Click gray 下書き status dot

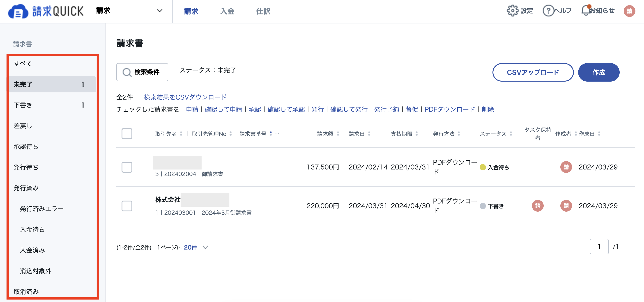click(483, 206)
